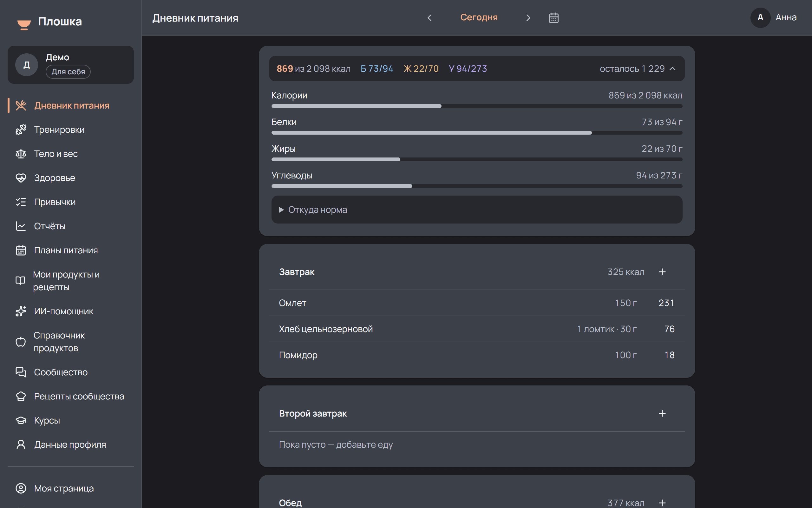Open ИИ-помощник via its sparkles icon
Image resolution: width=812 pixels, height=508 pixels.
tap(21, 311)
